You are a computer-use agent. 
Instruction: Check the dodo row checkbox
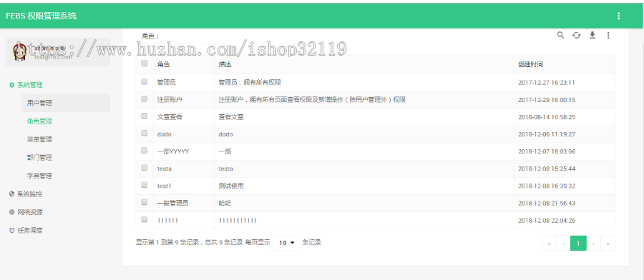[144, 134]
